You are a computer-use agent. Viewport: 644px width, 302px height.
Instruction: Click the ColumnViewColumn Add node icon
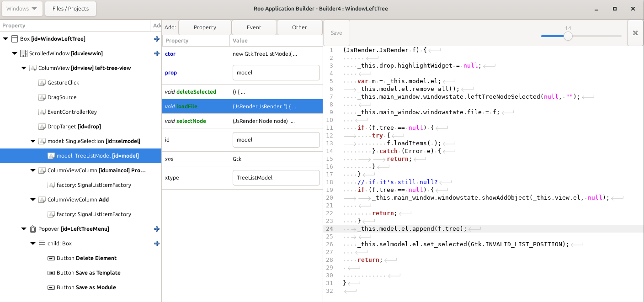click(x=42, y=200)
